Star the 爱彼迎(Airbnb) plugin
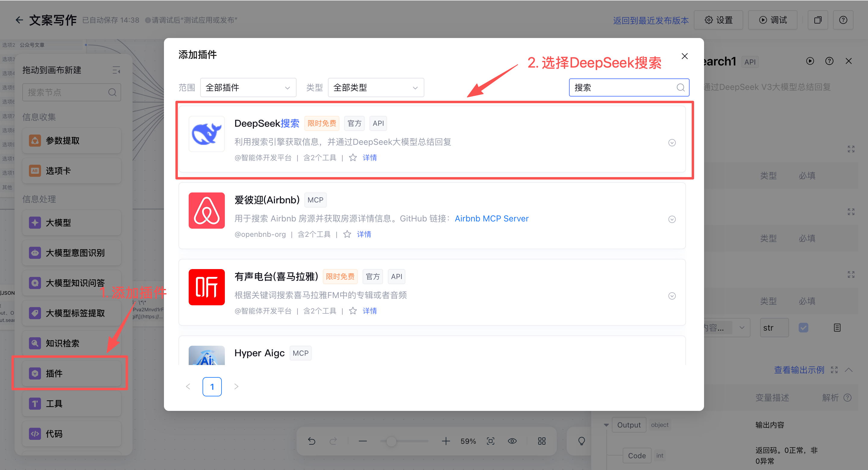The height and width of the screenshot is (470, 868). 347,234
